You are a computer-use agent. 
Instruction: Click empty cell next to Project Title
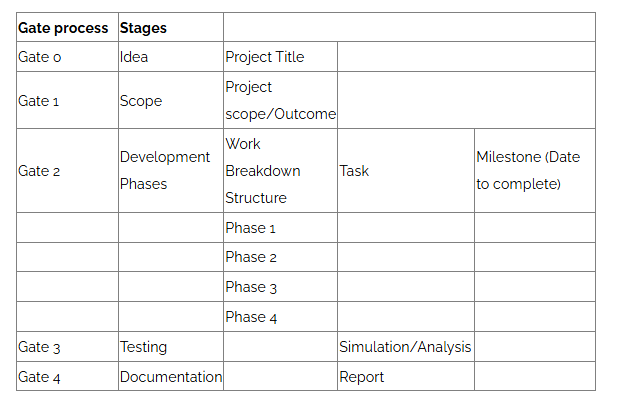[466, 57]
